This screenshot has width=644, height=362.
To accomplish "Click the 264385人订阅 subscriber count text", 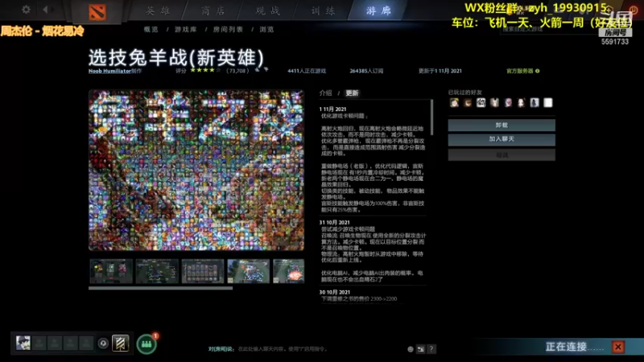I will [366, 71].
